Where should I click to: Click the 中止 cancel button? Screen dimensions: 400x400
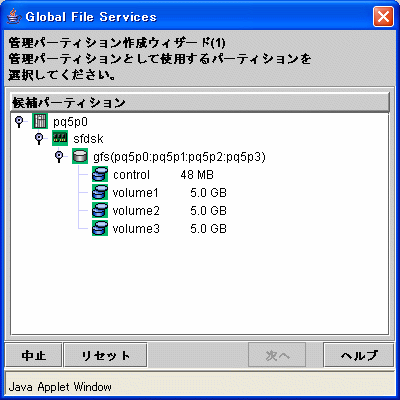33,355
